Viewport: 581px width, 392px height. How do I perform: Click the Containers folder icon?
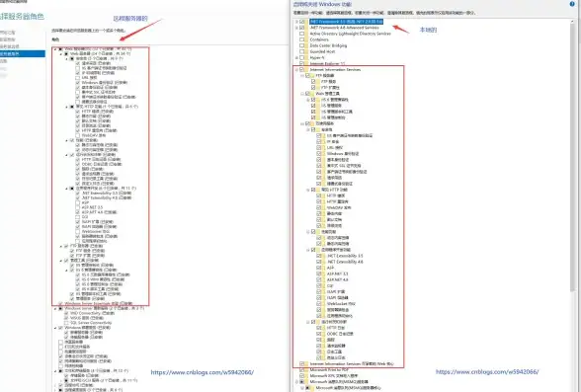pos(307,39)
